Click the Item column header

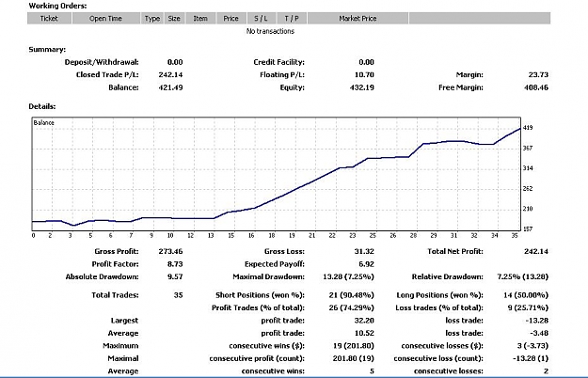(200, 19)
